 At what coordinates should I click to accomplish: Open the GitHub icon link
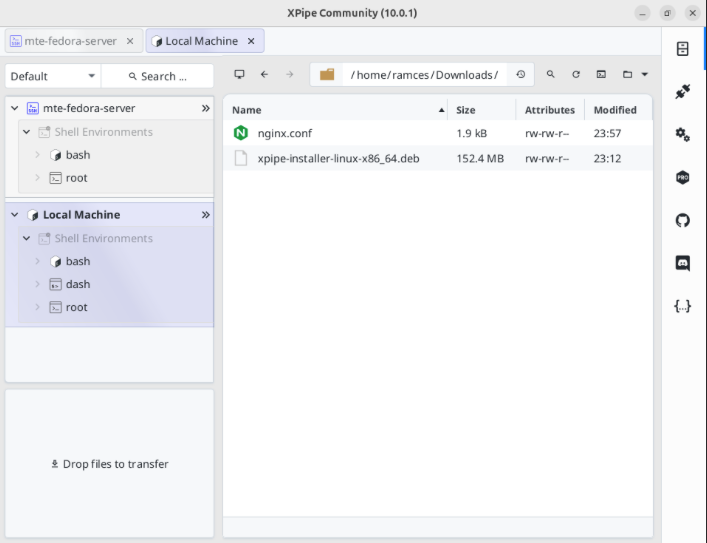[683, 220]
